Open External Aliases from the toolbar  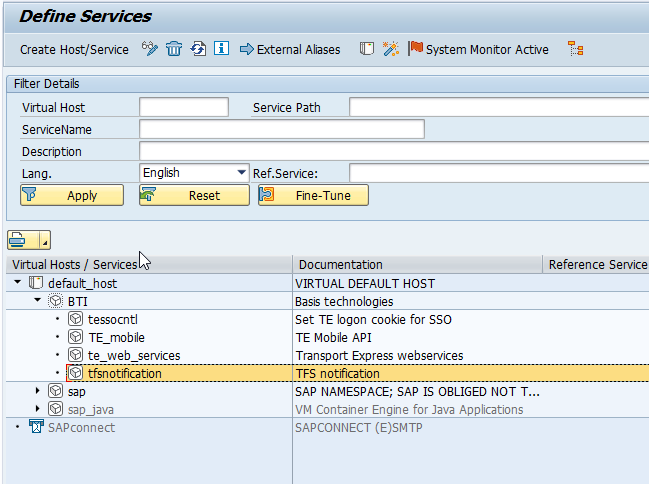(290, 49)
